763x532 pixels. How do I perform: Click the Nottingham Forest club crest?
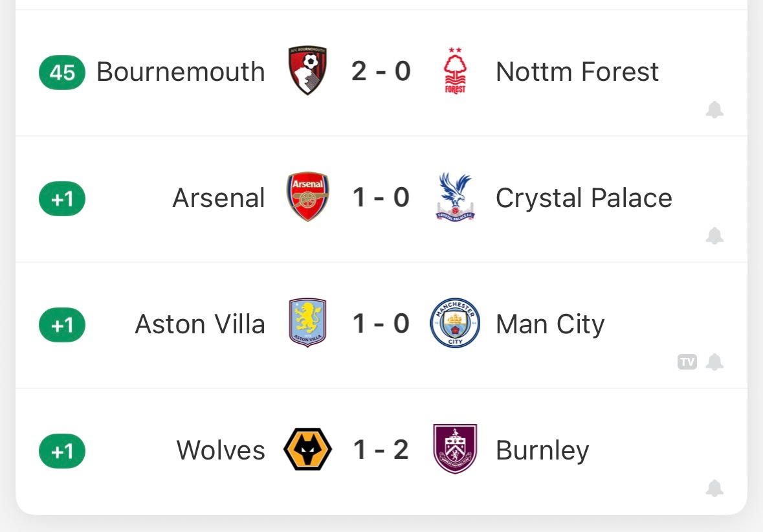pyautogui.click(x=455, y=71)
